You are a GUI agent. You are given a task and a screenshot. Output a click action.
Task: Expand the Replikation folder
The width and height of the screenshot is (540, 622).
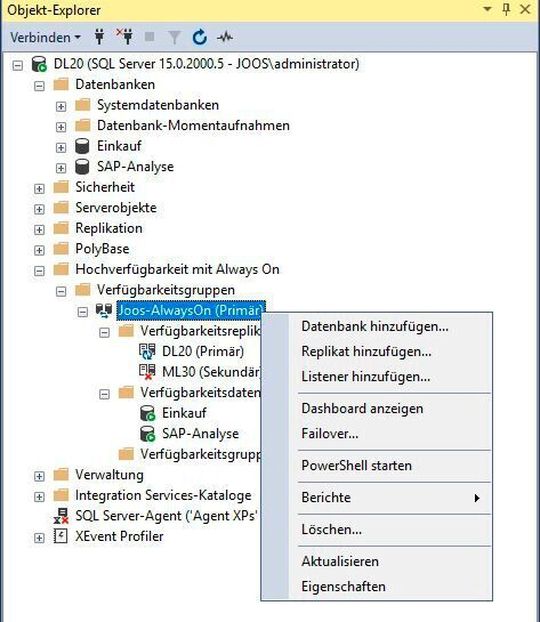[x=39, y=230]
